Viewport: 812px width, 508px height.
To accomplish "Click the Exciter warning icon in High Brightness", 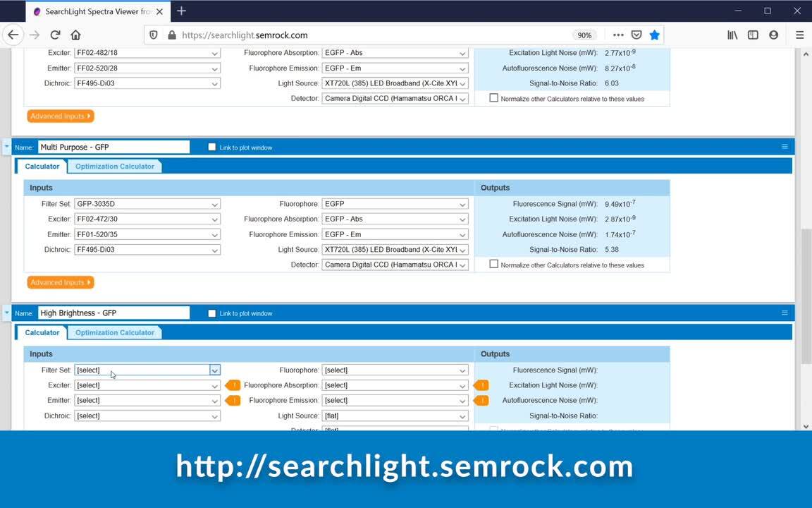I will [233, 385].
